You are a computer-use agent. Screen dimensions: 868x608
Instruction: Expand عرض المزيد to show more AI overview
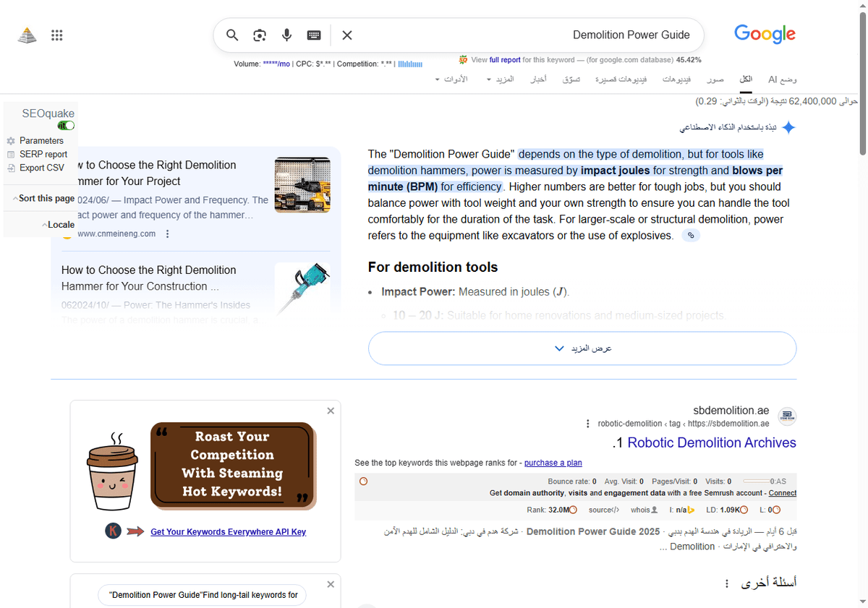[582, 348]
